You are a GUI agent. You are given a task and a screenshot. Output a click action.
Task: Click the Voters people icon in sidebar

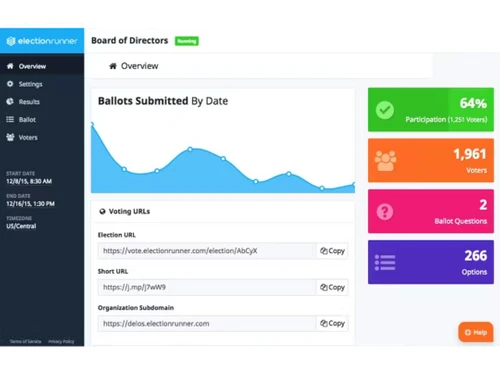10,137
